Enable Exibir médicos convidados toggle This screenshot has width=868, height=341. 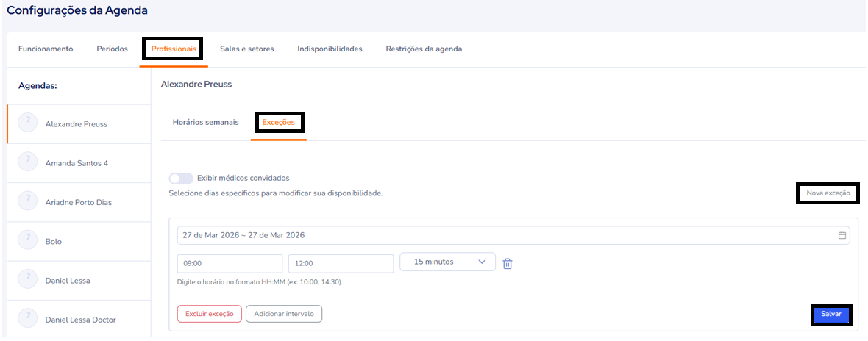tap(181, 178)
